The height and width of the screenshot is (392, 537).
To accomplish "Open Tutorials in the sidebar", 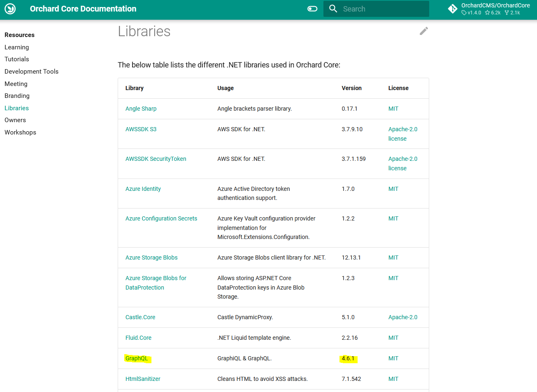I will pos(17,59).
